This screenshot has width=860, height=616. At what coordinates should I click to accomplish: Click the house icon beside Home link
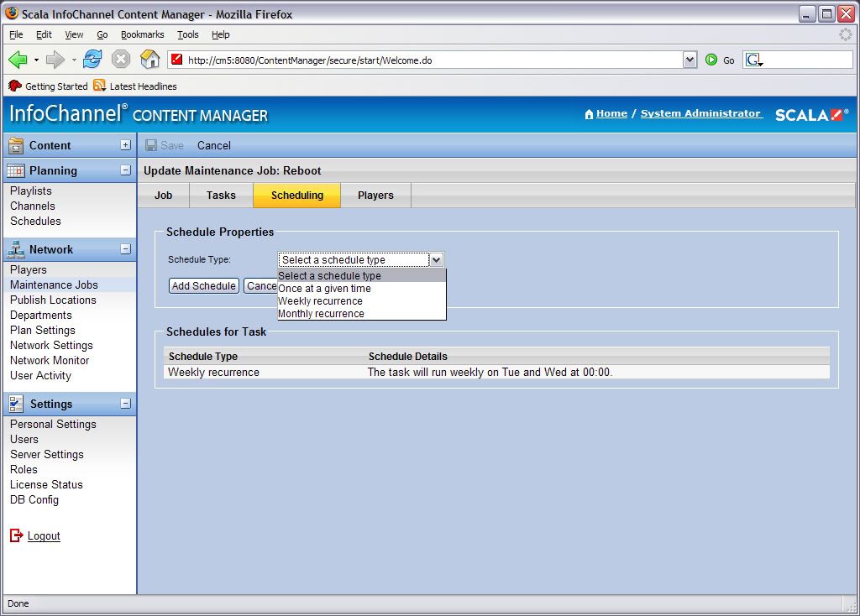(x=589, y=114)
